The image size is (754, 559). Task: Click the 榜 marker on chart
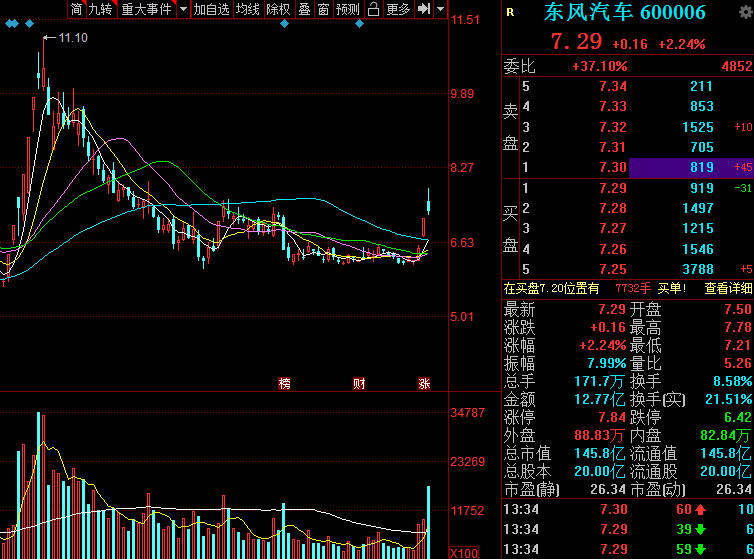pyautogui.click(x=284, y=383)
